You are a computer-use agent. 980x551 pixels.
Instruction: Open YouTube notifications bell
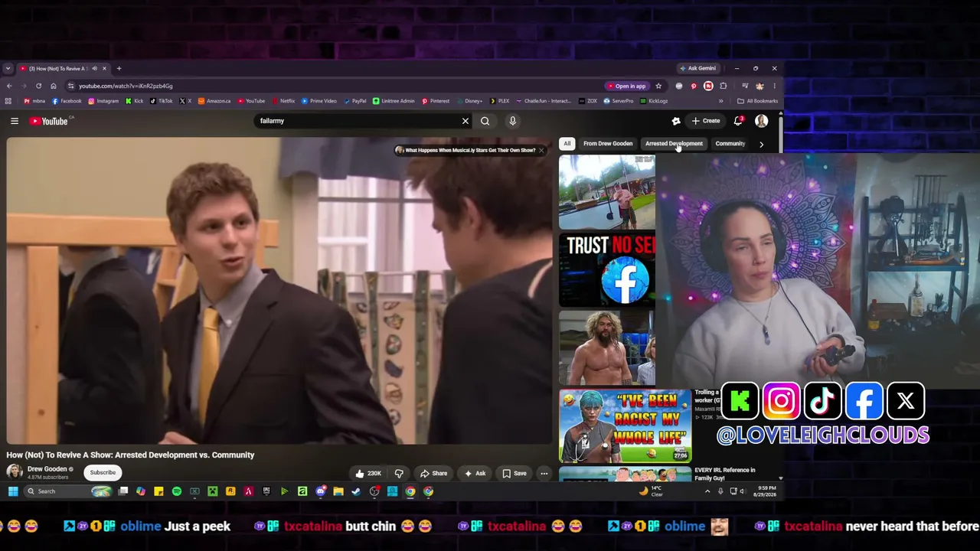(x=738, y=121)
